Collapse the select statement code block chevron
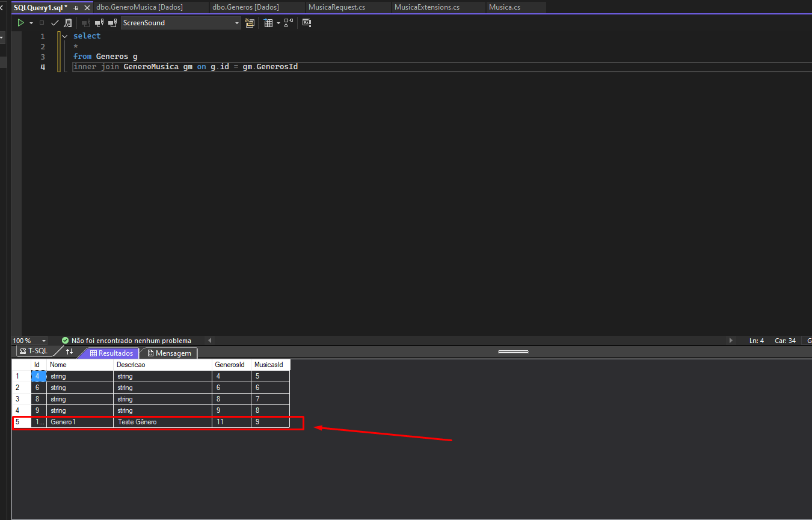 tap(65, 36)
